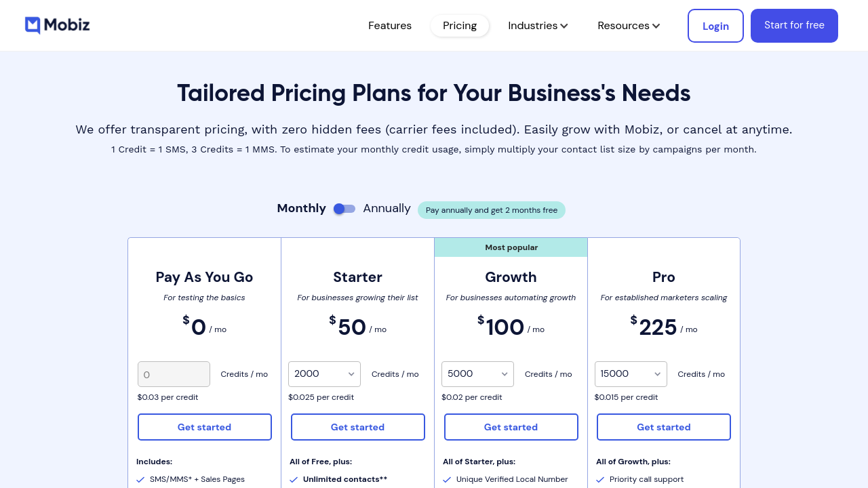This screenshot has height=488, width=868.
Task: Click checkmark beside Unique Verified Local Number
Action: point(447,480)
